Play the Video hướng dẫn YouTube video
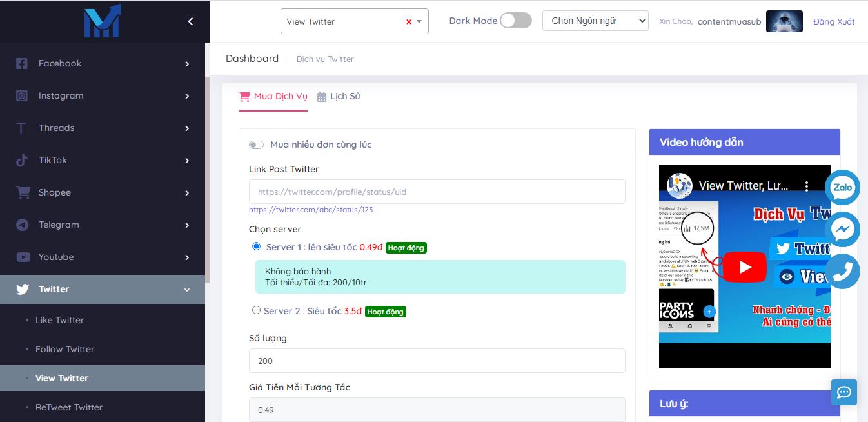 tap(745, 267)
